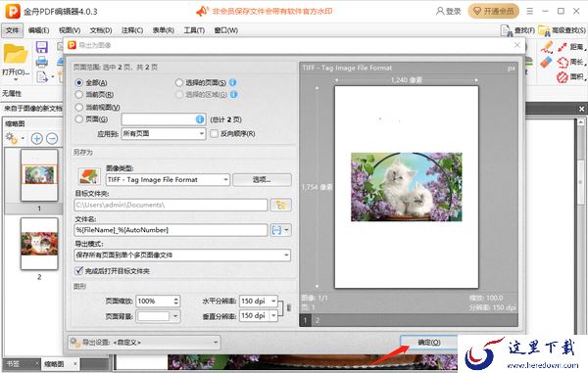Select page 1 thumbnail in sidebar

(39, 175)
